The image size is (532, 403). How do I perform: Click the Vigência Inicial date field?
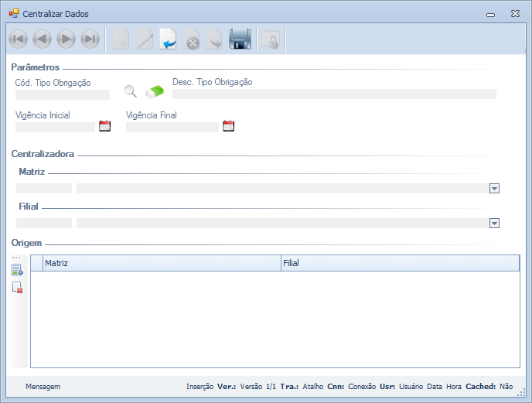[x=56, y=128]
